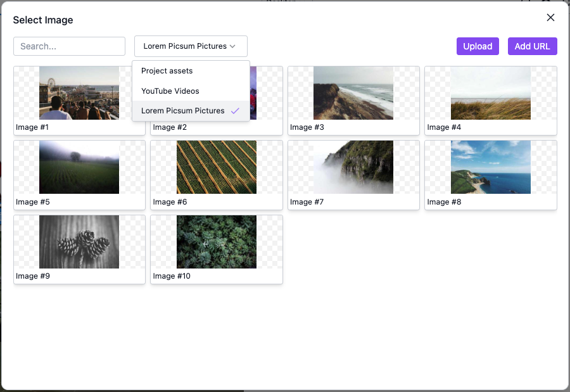The width and height of the screenshot is (570, 392).
Task: Choose the coastal cliff beach Image #3
Action: tap(353, 93)
